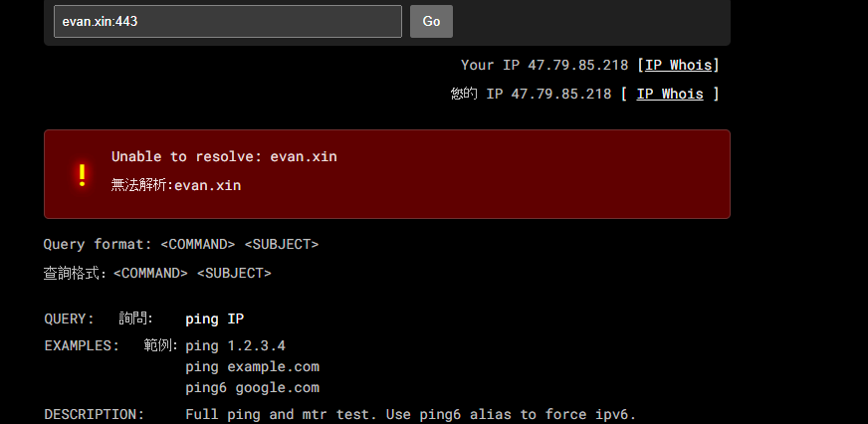
Task: Select the 'ping example.com' example
Action: tap(253, 366)
